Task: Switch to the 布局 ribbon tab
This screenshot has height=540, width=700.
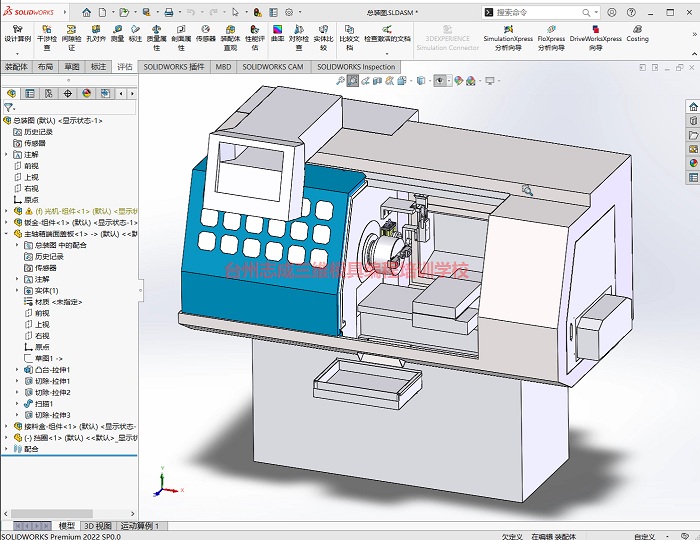Action: click(x=45, y=67)
